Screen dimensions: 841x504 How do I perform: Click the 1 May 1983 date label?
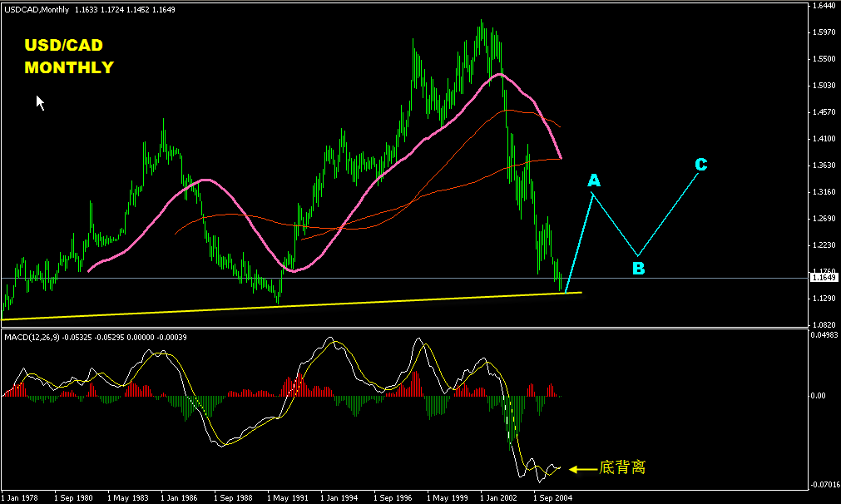coord(127,497)
